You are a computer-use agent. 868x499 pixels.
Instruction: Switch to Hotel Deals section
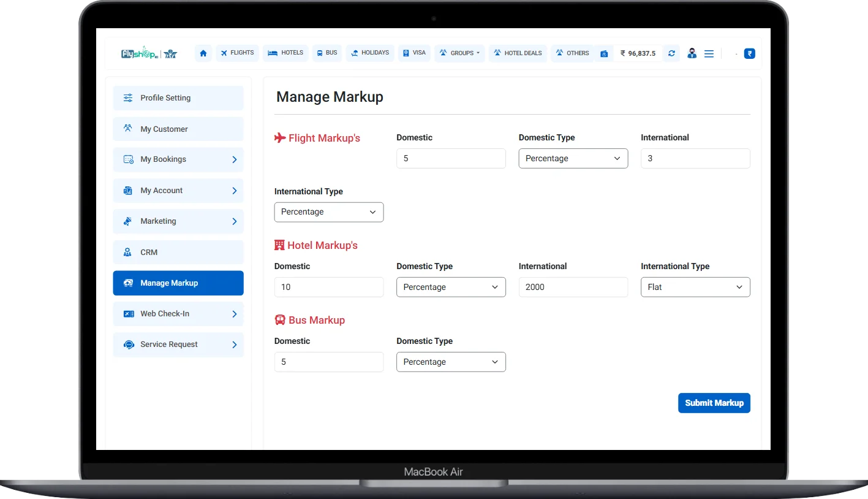point(517,53)
